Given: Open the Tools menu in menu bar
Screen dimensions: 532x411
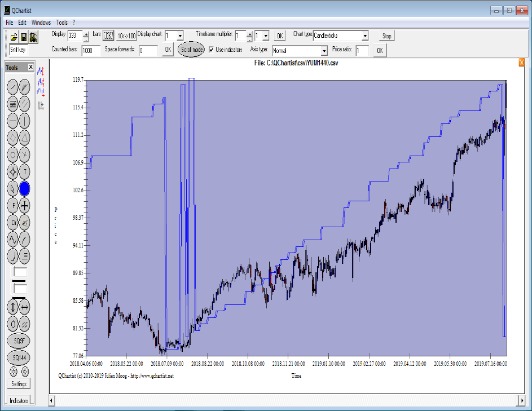Looking at the screenshot, I should click(x=61, y=23).
